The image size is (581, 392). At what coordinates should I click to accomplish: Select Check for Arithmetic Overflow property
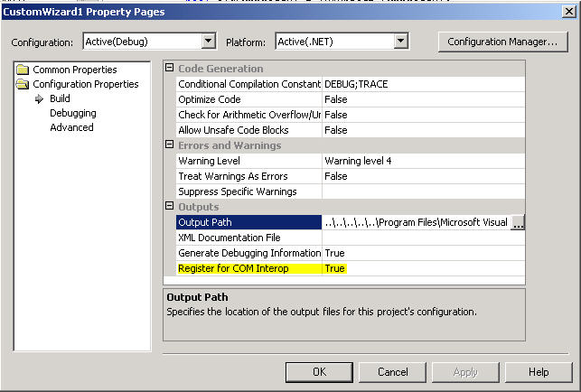248,115
